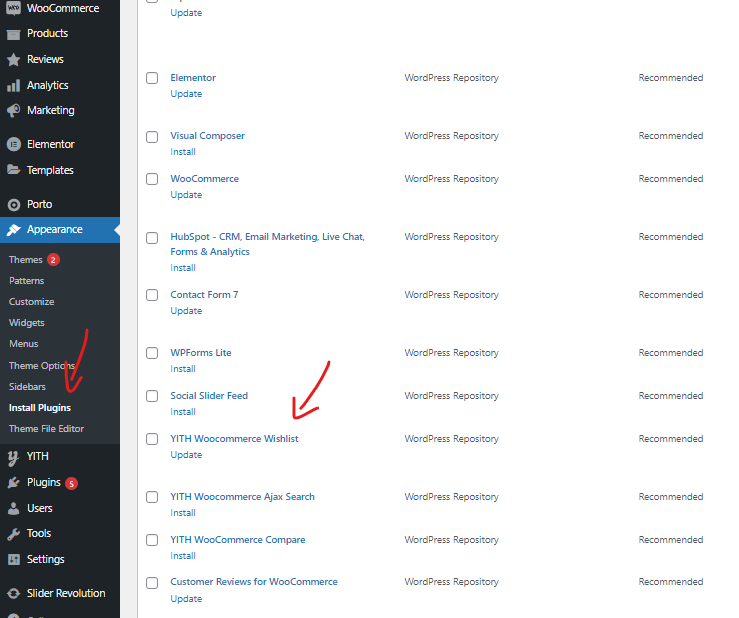Click Install under YITH Woocommerce Ajax Search
Image resolution: width=739 pixels, height=618 pixels.
point(183,513)
